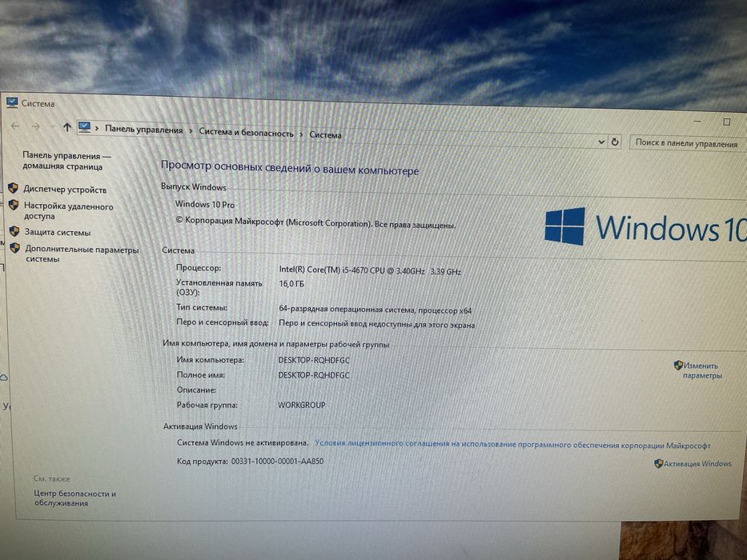Viewport: 747px width, 560px height.
Task: Select computer name DESKTOP-RQHDFGC next to Имя компьютера
Action: [314, 360]
